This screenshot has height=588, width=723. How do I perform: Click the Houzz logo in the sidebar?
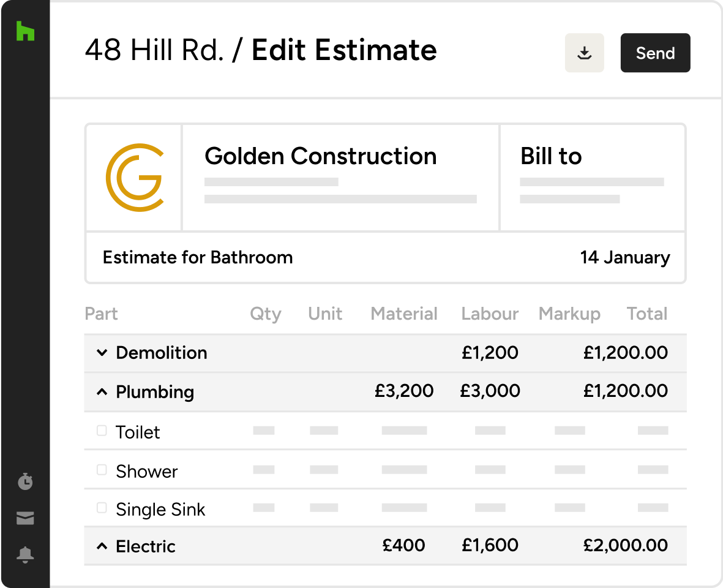pyautogui.click(x=25, y=32)
